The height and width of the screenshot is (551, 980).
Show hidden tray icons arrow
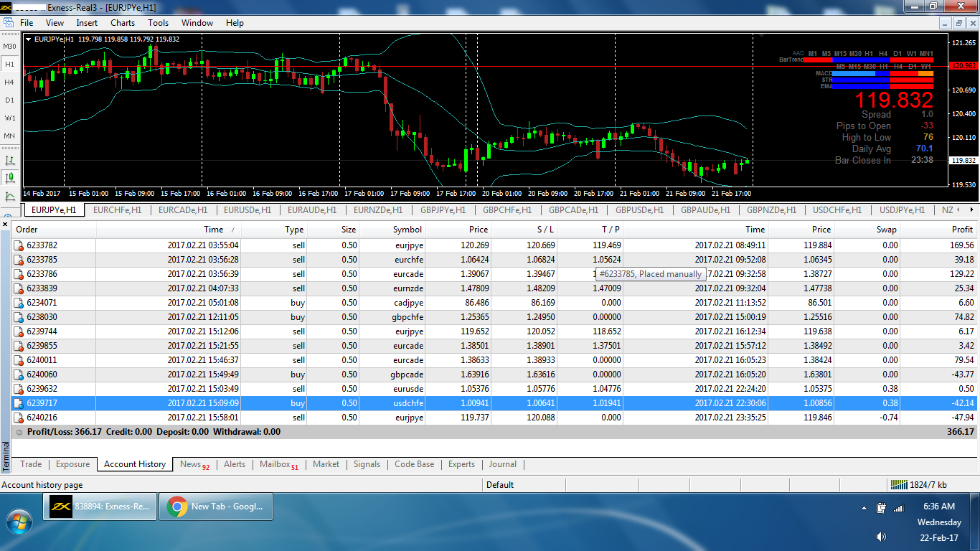(864, 508)
